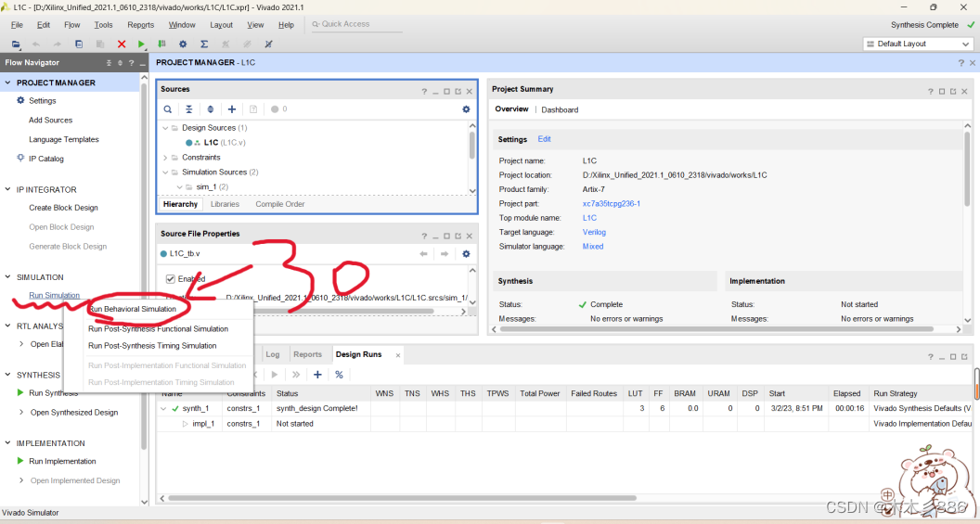This screenshot has width=980, height=524.
Task: Open the Reports menu
Action: [141, 25]
